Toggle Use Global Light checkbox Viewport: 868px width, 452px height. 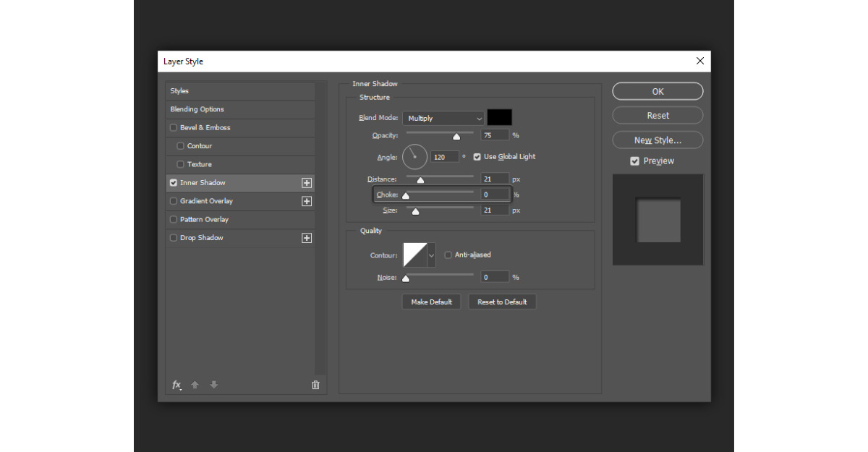pos(477,156)
